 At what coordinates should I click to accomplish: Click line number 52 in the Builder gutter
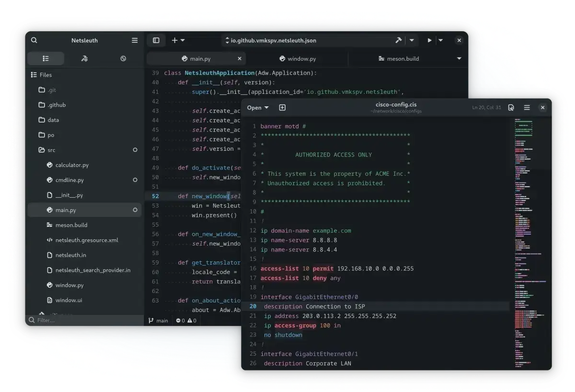coord(155,196)
